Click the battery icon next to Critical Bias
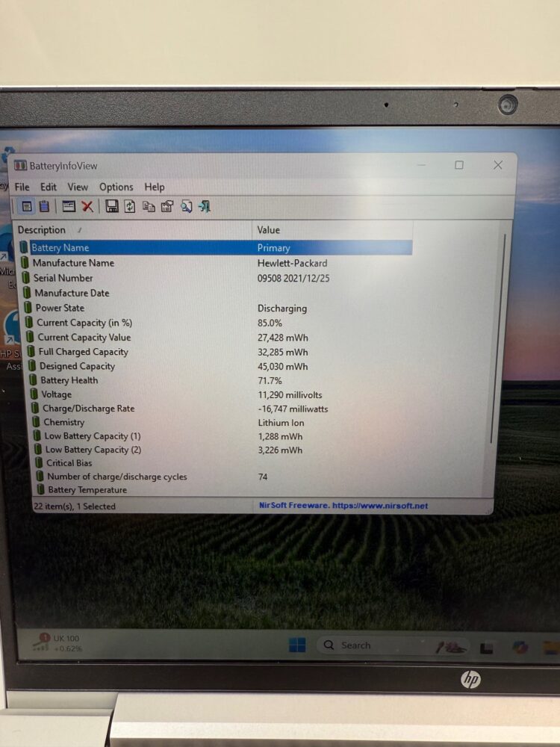 [39, 462]
